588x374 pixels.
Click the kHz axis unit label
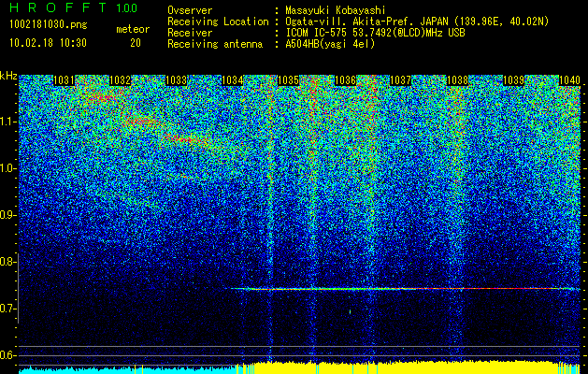pyautogui.click(x=8, y=76)
